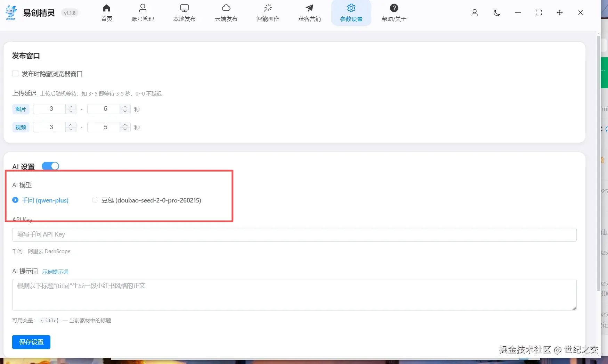Open the 示例提示词 link
The width and height of the screenshot is (608, 364).
coord(55,272)
